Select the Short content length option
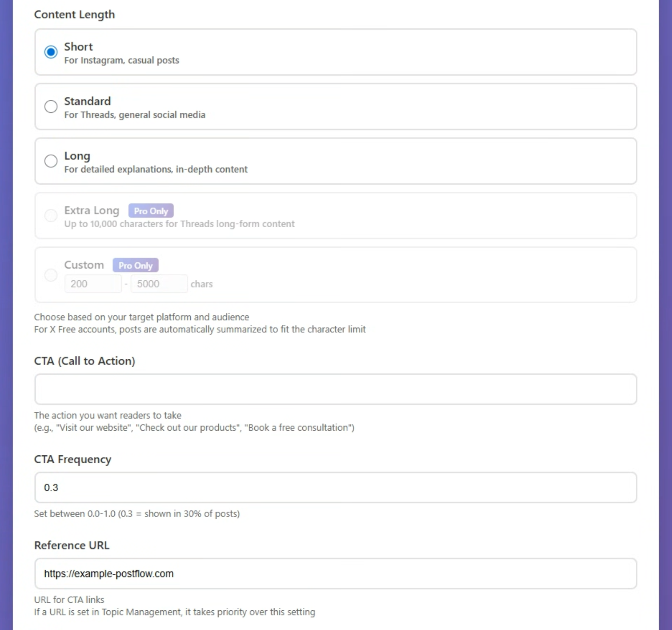 point(51,52)
